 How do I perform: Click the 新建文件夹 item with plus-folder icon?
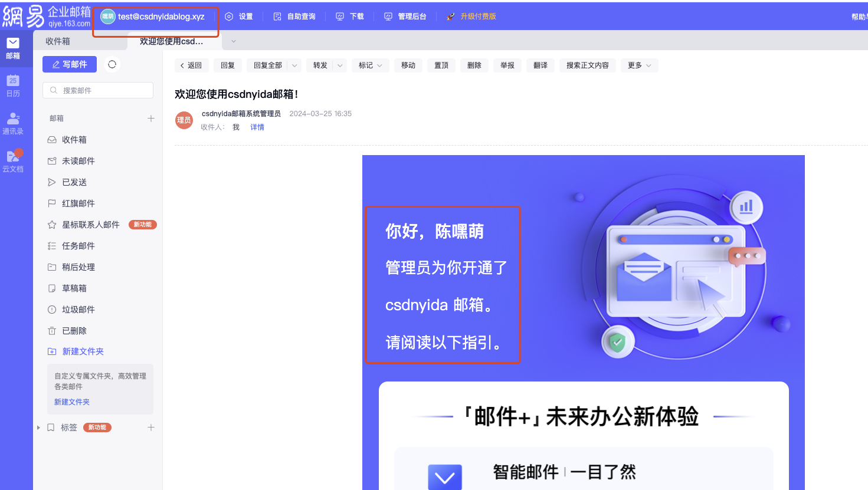coord(76,351)
